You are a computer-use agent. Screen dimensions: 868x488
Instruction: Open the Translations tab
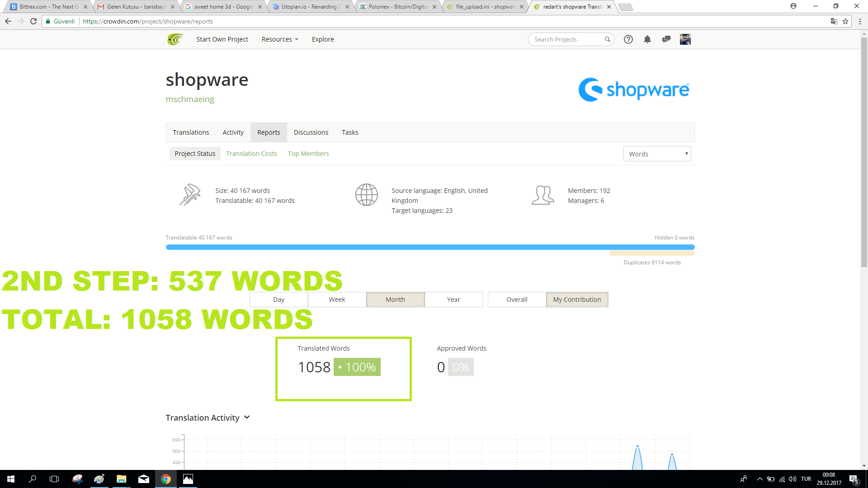coord(191,132)
